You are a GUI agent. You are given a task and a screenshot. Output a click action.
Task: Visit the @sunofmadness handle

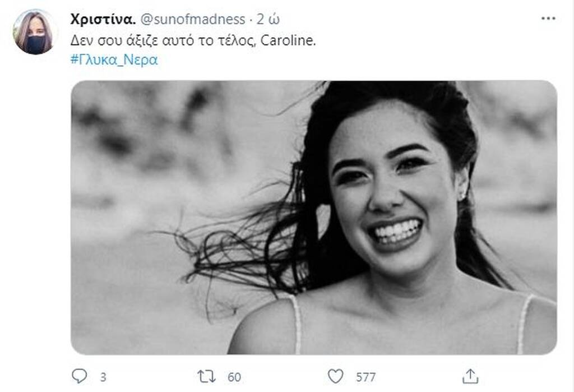point(193,19)
